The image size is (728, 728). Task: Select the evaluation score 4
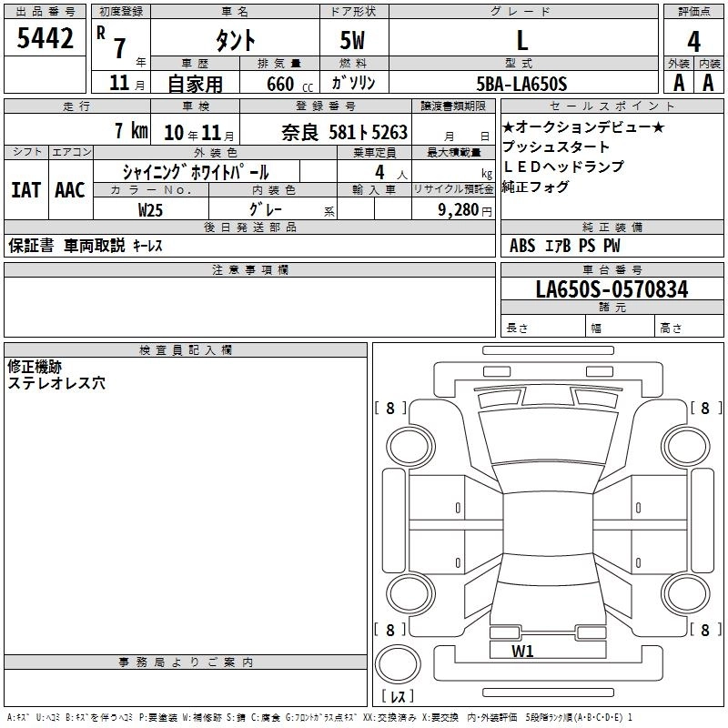click(x=693, y=40)
